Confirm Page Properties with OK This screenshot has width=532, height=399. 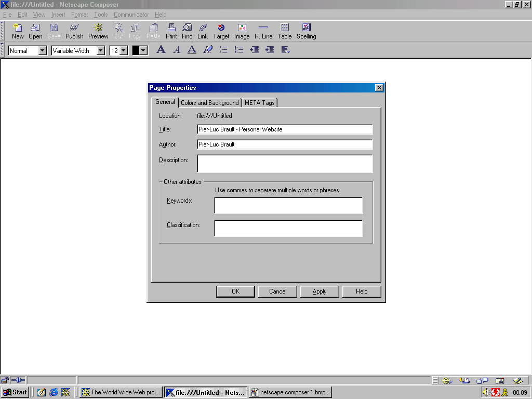tap(235, 291)
